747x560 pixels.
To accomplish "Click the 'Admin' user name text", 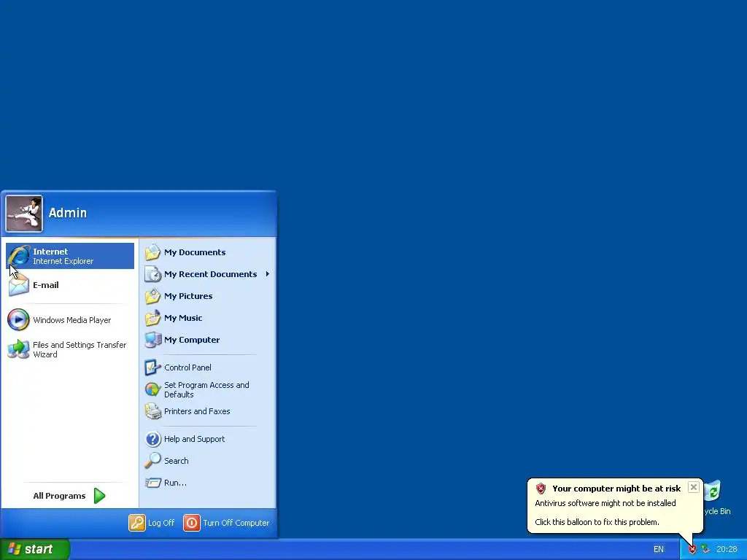I will pyautogui.click(x=68, y=213).
